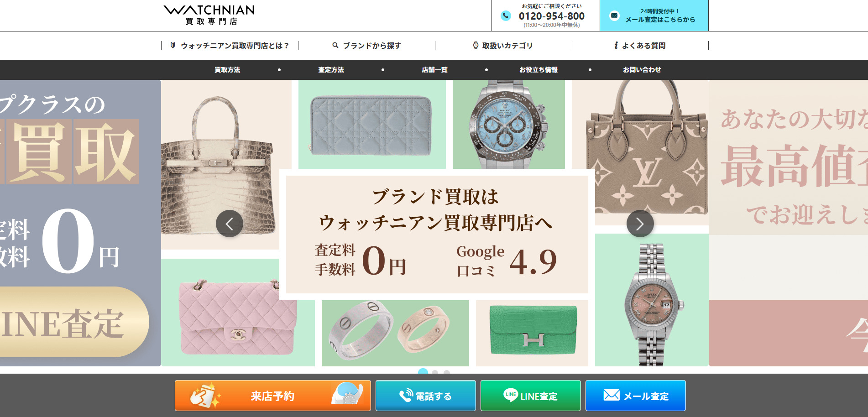Click the phone icon beside 0120-954-800
This screenshot has height=417, width=868.
click(x=506, y=16)
